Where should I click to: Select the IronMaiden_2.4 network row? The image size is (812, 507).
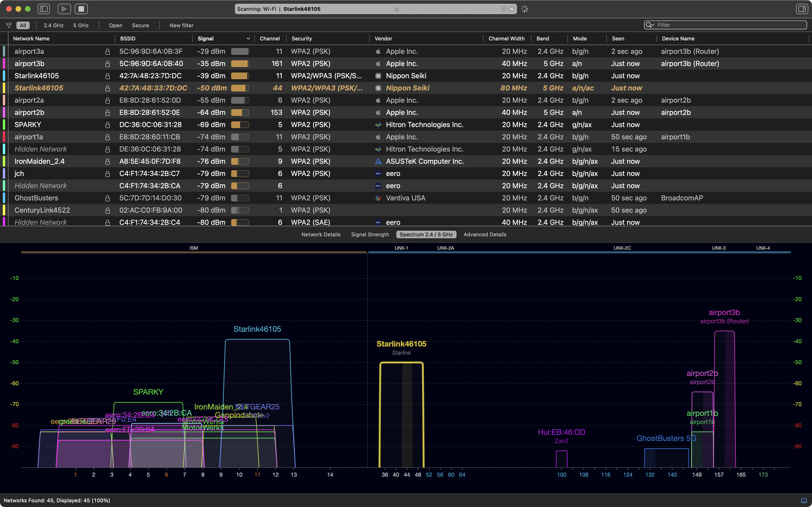[406, 161]
